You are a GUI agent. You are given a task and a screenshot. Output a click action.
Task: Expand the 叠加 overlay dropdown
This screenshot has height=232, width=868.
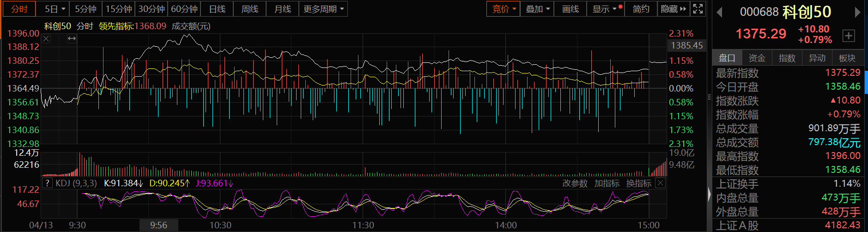(538, 9)
